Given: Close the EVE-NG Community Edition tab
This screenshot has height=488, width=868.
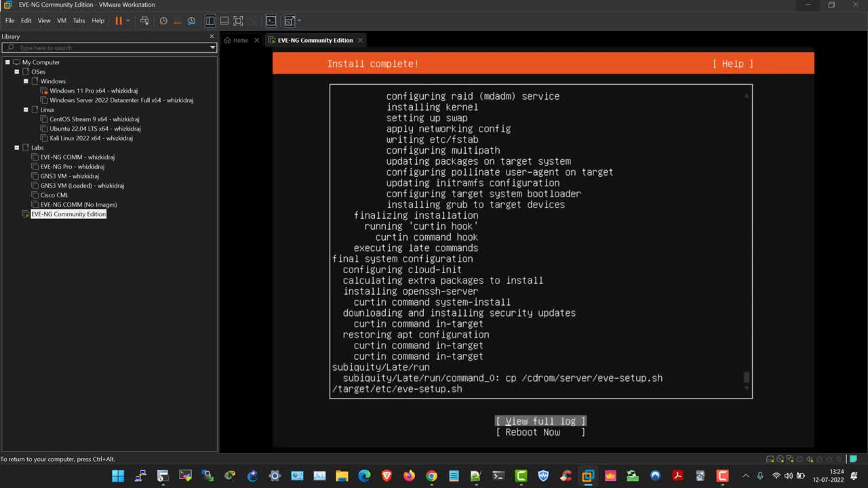Looking at the screenshot, I should pos(360,40).
